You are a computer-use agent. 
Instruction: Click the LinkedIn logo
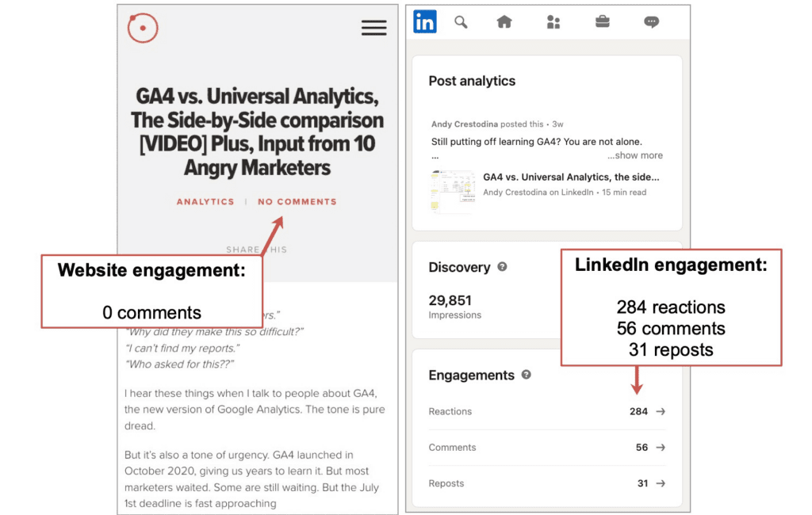coord(424,21)
